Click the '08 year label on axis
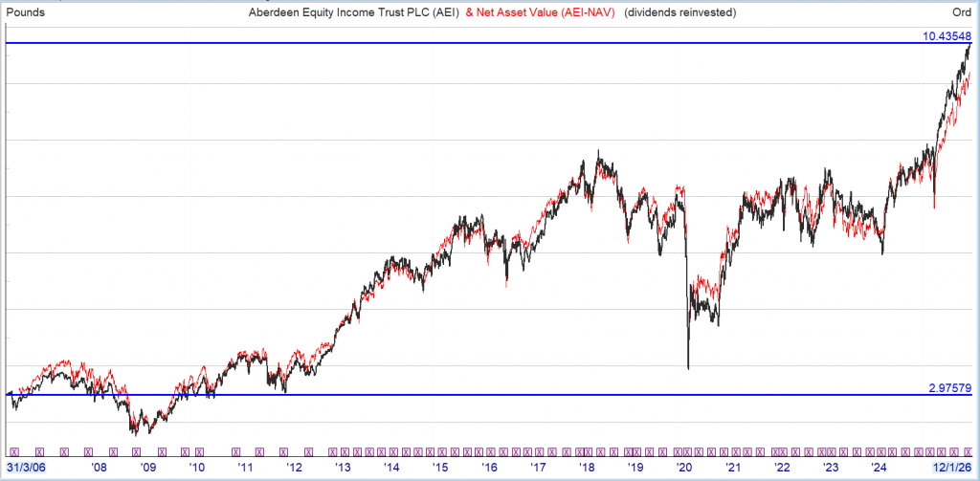980x481 pixels. click(98, 468)
